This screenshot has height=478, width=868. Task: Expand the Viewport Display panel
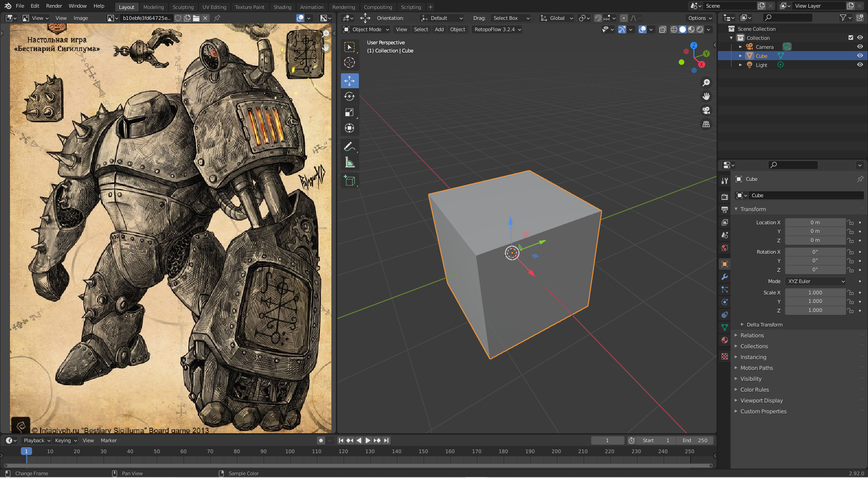coord(761,401)
